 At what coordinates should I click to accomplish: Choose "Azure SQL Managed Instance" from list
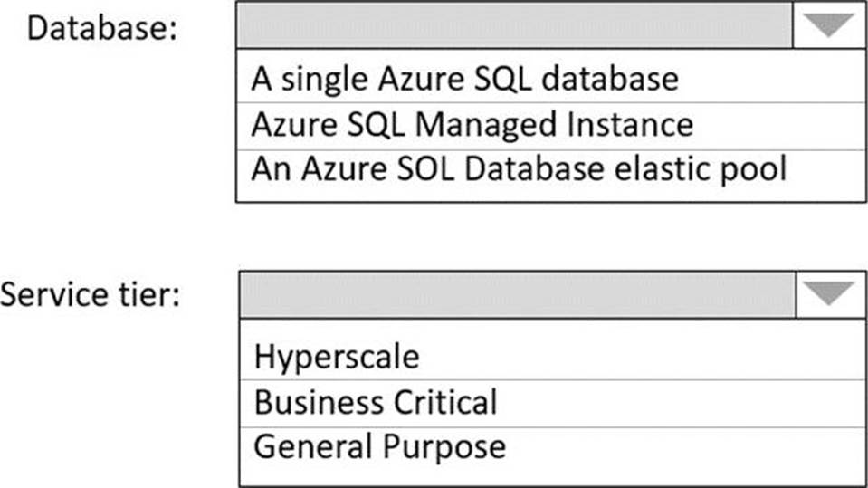(x=472, y=123)
